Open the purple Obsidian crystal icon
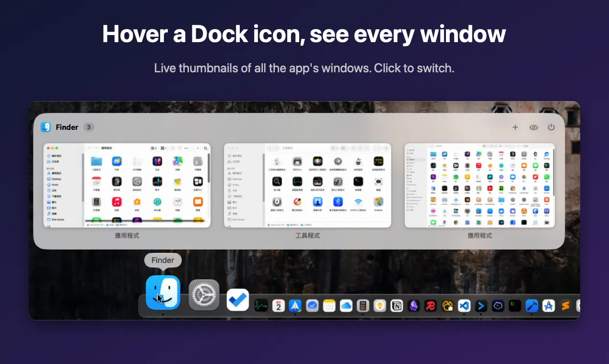Image resolution: width=609 pixels, height=364 pixels. [413, 306]
